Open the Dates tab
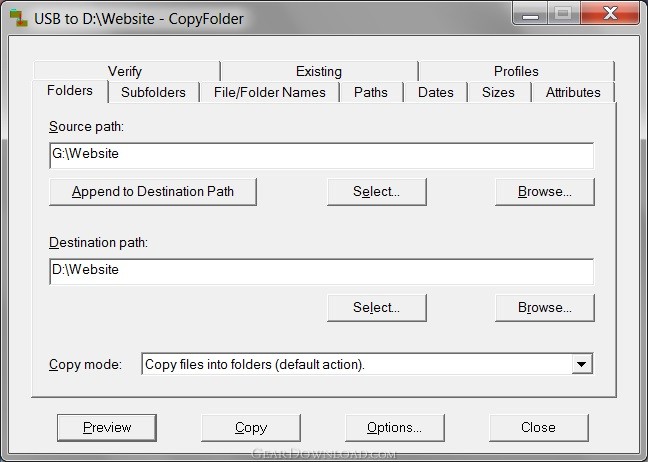This screenshot has height=462, width=648. (x=436, y=92)
